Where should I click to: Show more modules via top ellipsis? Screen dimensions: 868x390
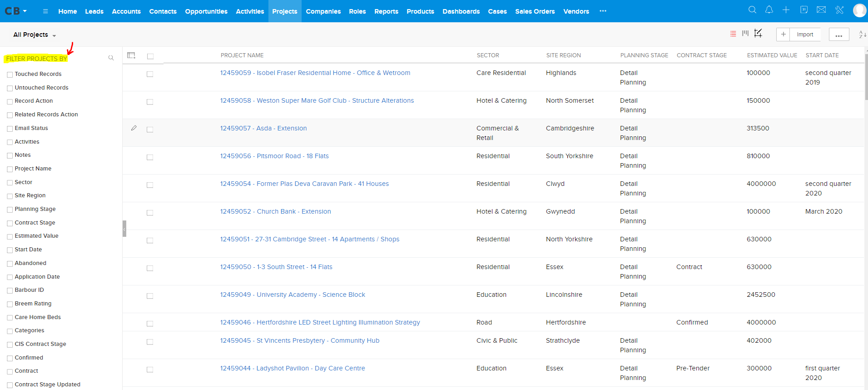click(x=603, y=11)
